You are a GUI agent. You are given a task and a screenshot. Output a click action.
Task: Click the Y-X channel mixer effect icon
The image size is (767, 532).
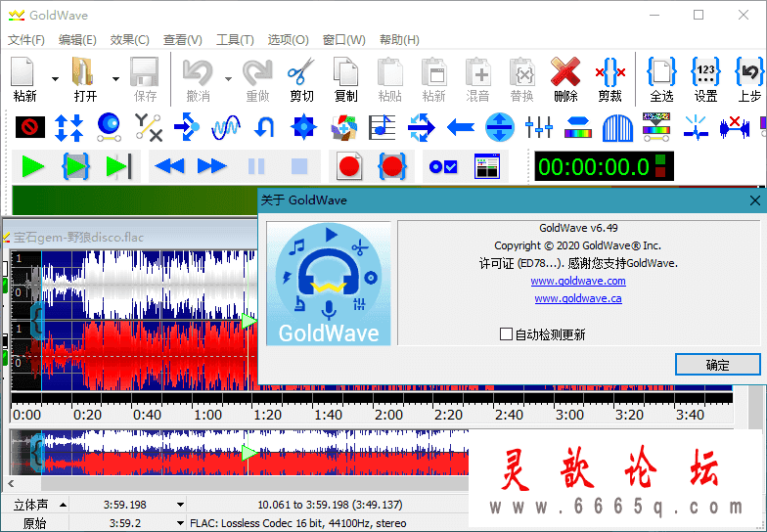tap(148, 127)
